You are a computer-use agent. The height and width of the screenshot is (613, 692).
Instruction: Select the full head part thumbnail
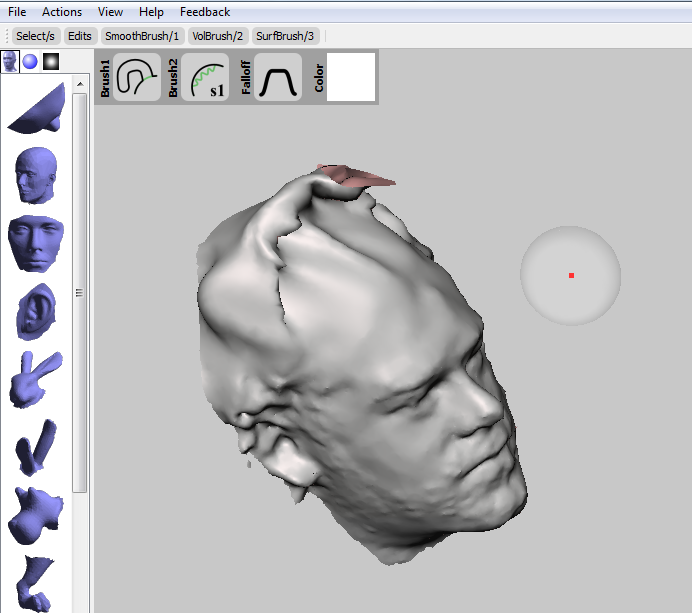point(36,176)
